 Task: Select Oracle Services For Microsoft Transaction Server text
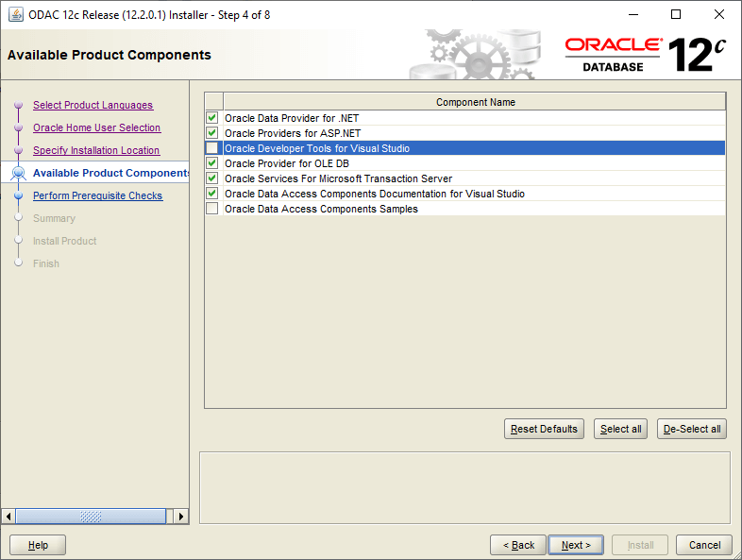click(338, 178)
